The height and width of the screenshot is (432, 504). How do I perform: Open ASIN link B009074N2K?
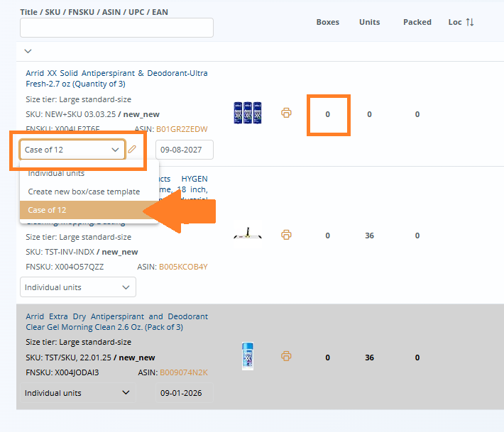coord(182,372)
